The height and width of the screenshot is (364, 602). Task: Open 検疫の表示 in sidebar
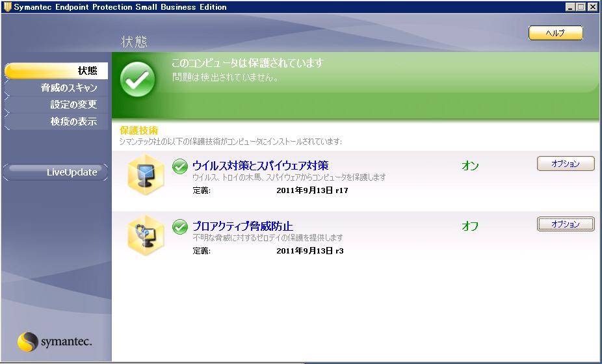tap(56, 122)
